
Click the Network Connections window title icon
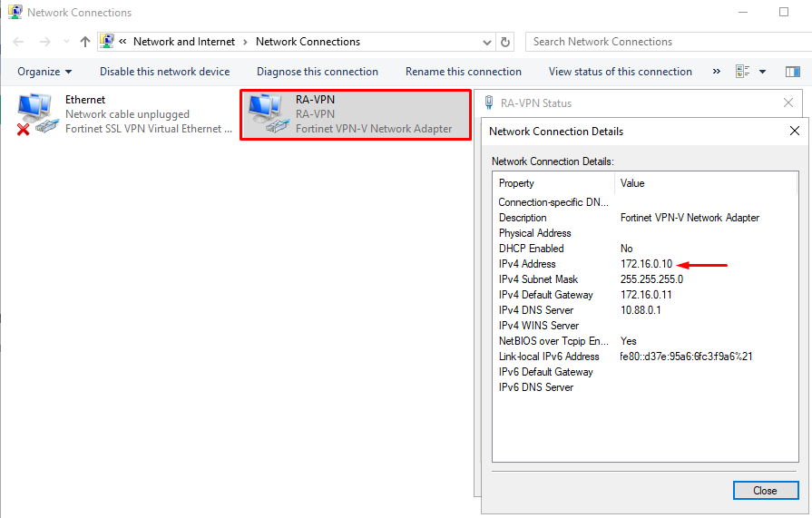[x=15, y=12]
